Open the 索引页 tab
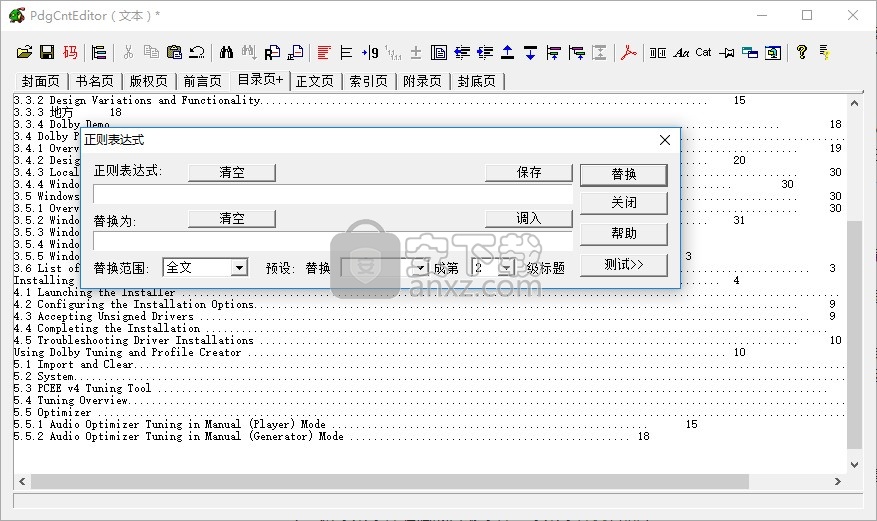 pyautogui.click(x=368, y=82)
